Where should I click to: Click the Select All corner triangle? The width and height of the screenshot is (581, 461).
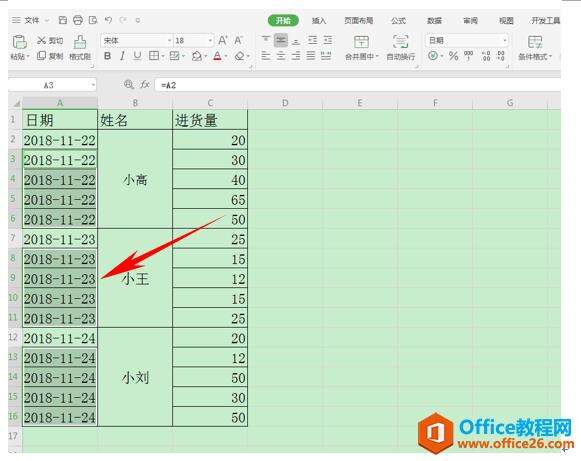[16, 103]
